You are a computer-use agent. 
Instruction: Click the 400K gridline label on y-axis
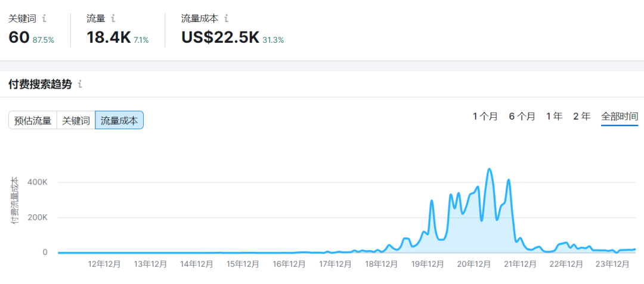[x=38, y=182]
